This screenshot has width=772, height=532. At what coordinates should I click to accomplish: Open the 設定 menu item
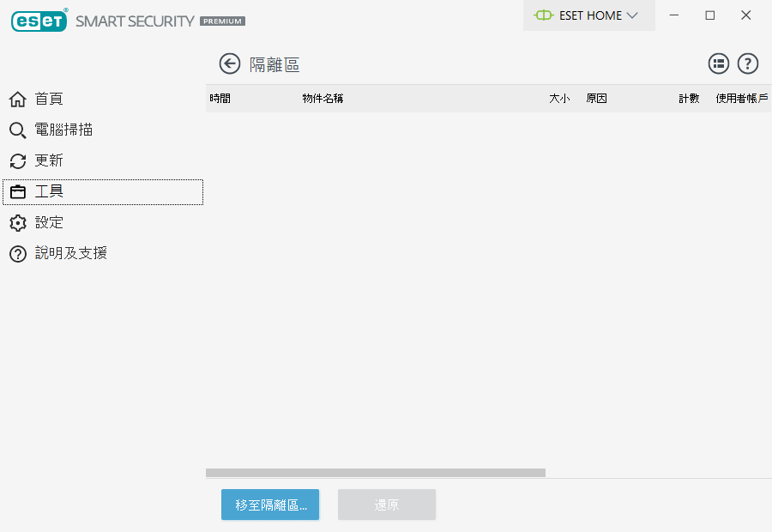103,222
